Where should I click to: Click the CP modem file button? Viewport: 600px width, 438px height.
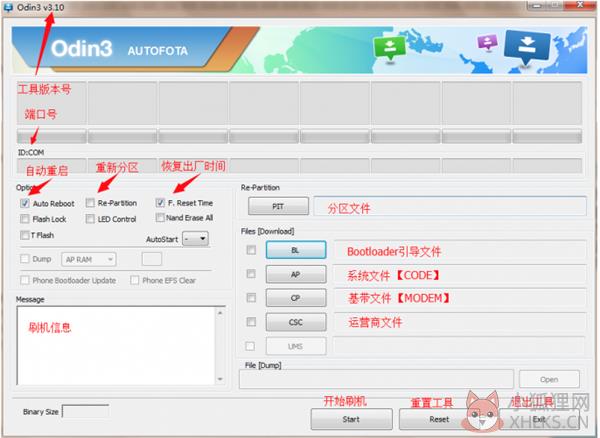[296, 298]
